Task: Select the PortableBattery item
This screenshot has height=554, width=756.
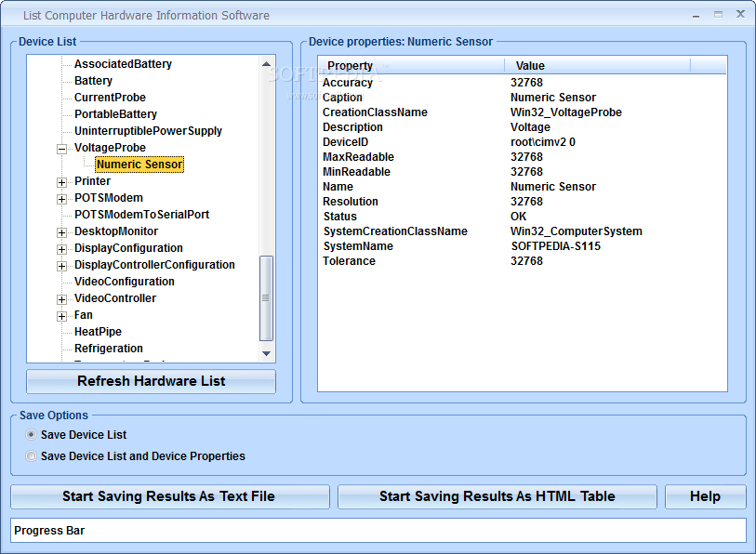Action: (115, 114)
